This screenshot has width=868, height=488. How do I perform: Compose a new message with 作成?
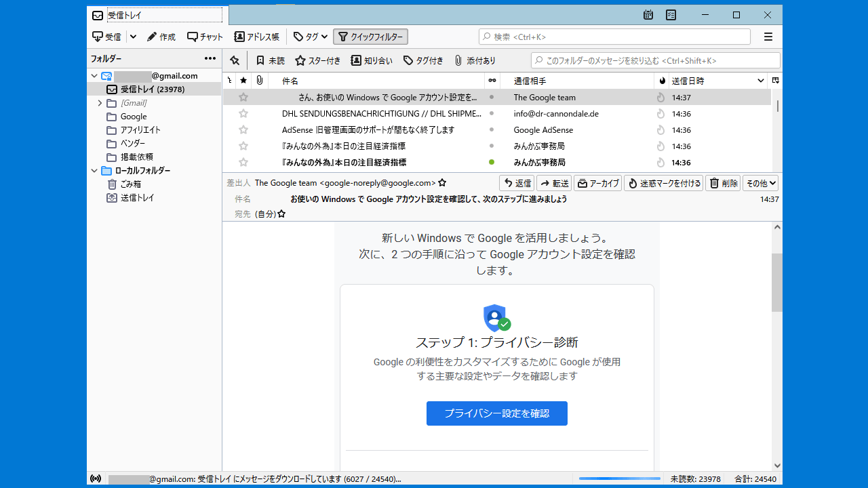point(161,37)
